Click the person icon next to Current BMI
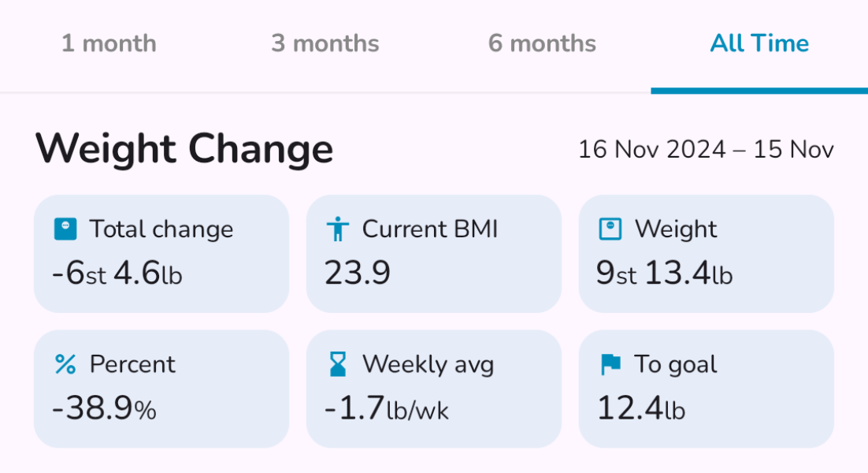The image size is (868, 473). (x=338, y=229)
